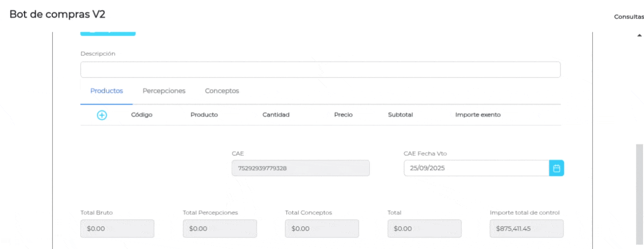Open the Consultas menu
The image size is (644, 249).
tap(628, 17)
